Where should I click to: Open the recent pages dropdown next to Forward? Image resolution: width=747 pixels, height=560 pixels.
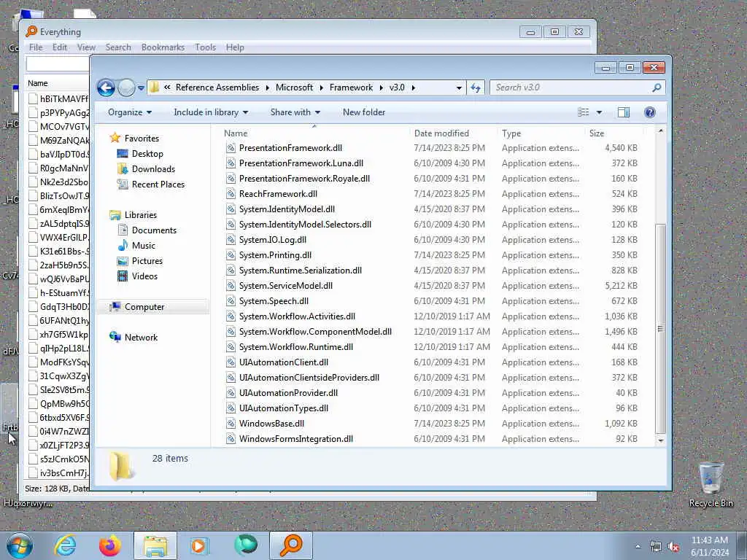coord(141,88)
